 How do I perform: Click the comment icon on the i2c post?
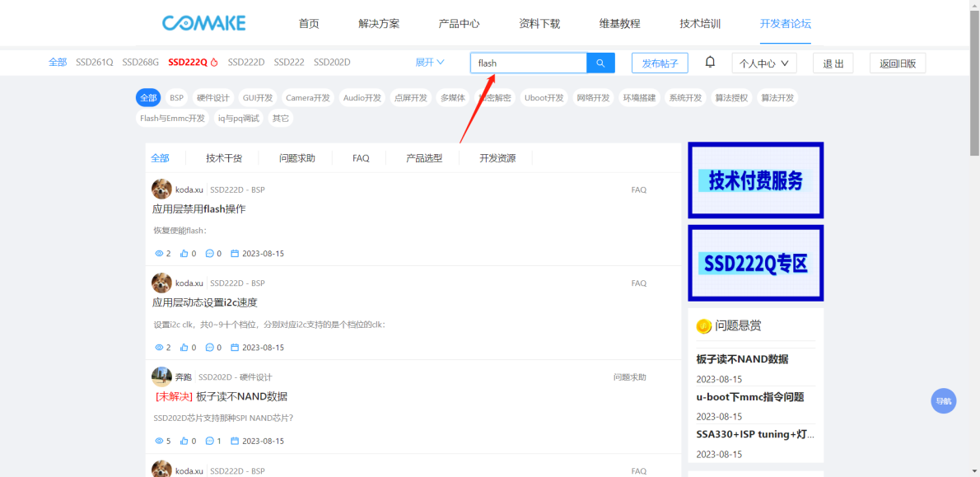click(x=209, y=348)
